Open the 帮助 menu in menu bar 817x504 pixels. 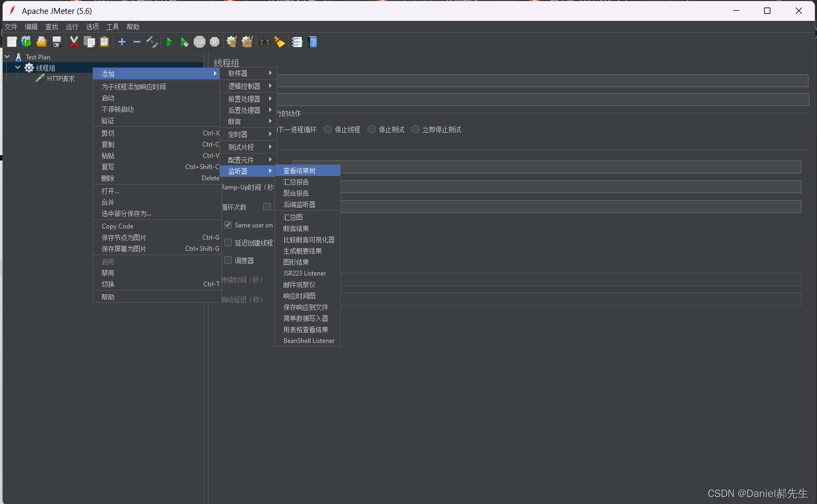133,27
